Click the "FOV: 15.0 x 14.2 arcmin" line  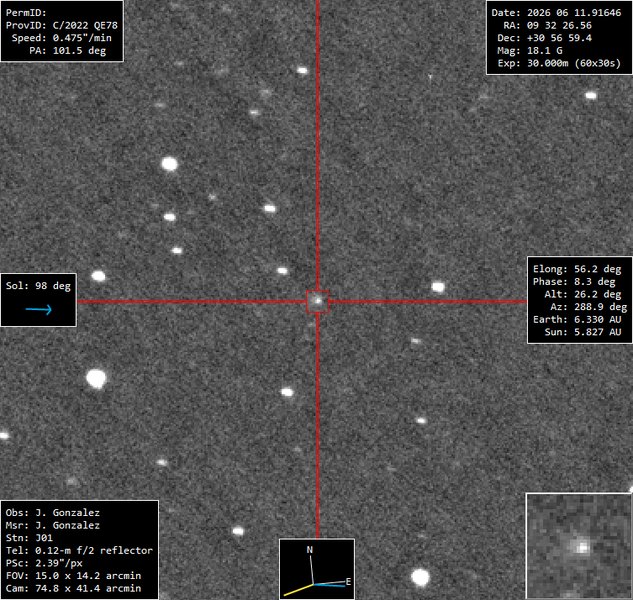(x=73, y=576)
